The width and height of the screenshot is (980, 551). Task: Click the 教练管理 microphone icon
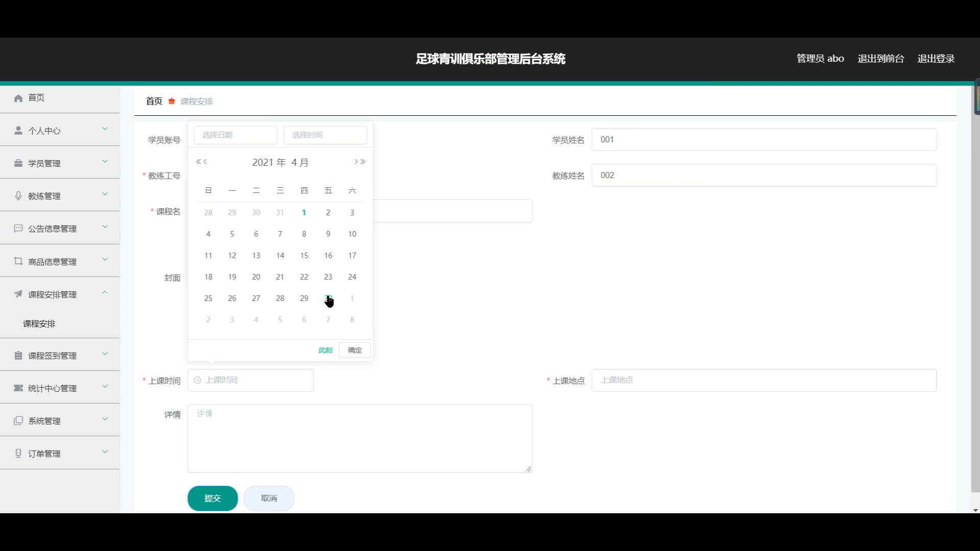coord(18,196)
